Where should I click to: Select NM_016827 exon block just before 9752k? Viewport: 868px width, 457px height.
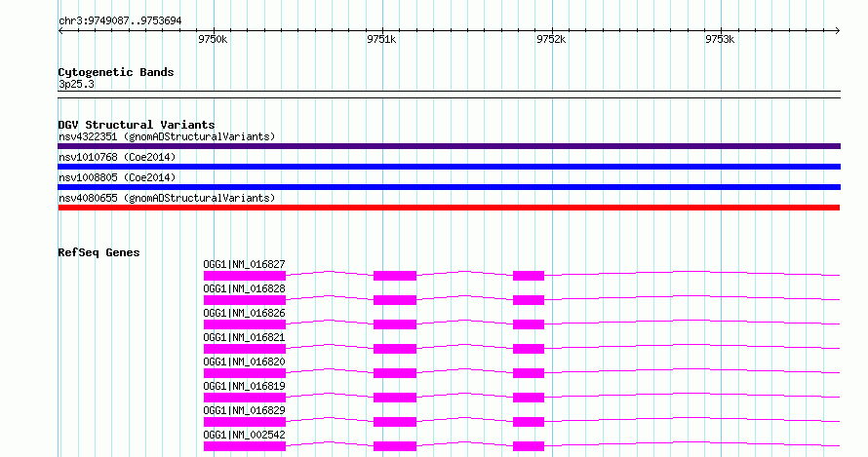point(529,276)
